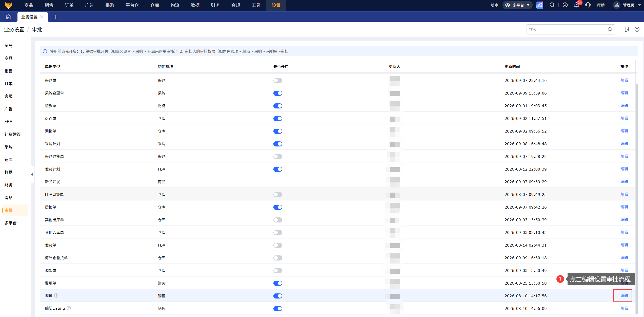Click the AI assistant icon in header
Viewport: 644px width, 317px height.
(540, 5)
